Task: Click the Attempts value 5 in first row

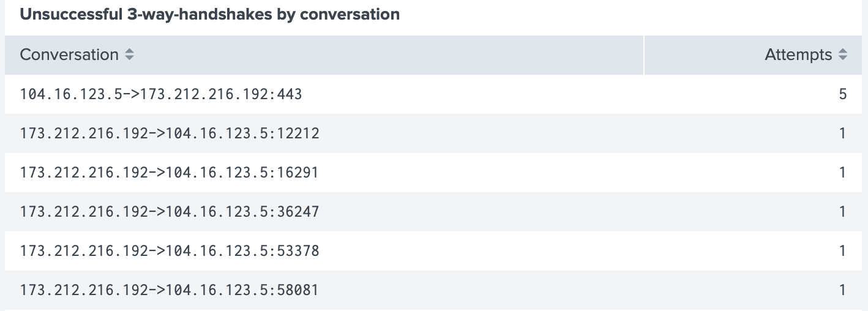Action: tap(843, 94)
